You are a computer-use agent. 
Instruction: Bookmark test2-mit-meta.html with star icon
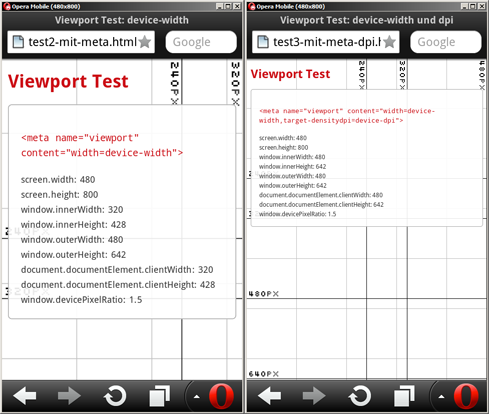[x=145, y=42]
